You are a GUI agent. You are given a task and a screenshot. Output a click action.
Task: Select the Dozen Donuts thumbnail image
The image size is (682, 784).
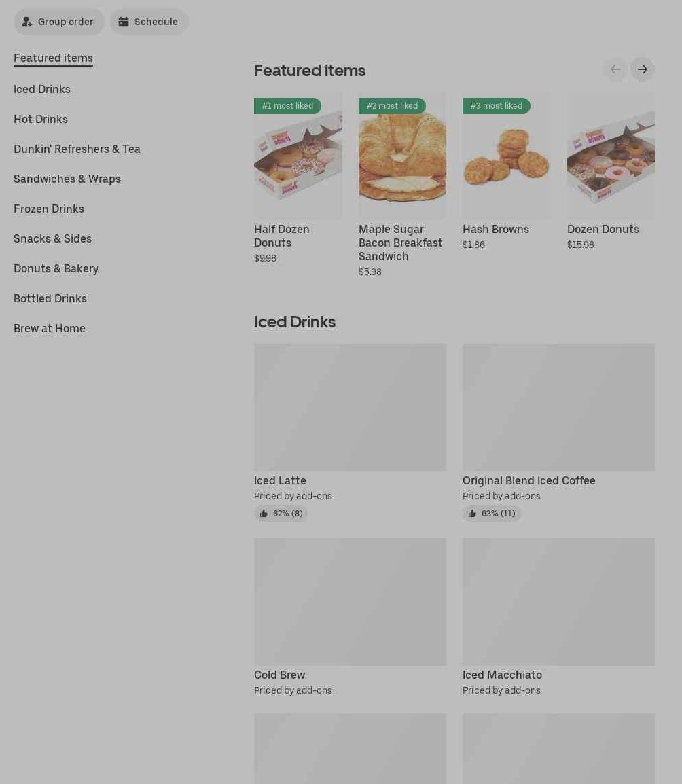click(x=611, y=156)
